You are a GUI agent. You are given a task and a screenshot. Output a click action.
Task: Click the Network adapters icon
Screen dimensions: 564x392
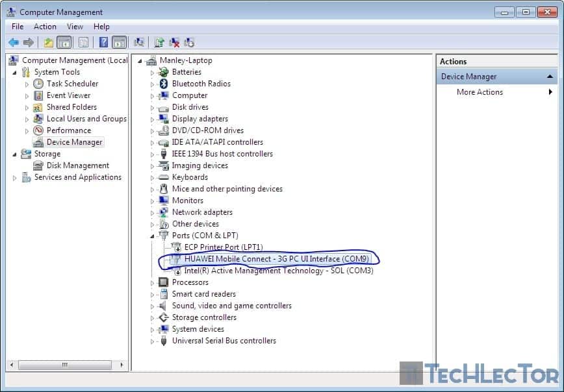coord(163,212)
